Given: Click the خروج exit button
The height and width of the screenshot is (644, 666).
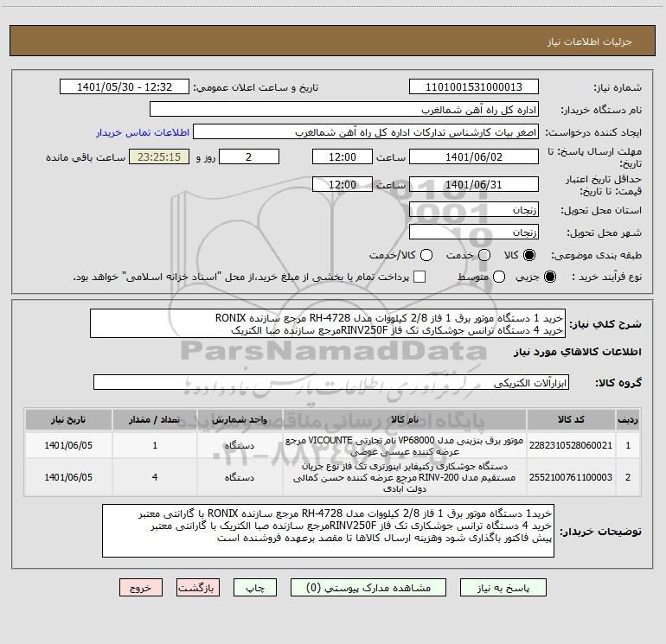Looking at the screenshot, I should click(141, 588).
